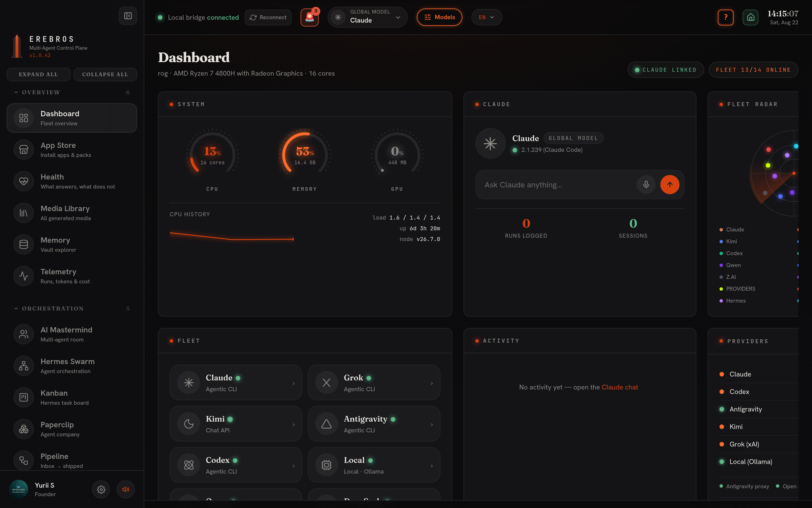The width and height of the screenshot is (812, 508).
Task: Open Memory database icon
Action: 23,244
